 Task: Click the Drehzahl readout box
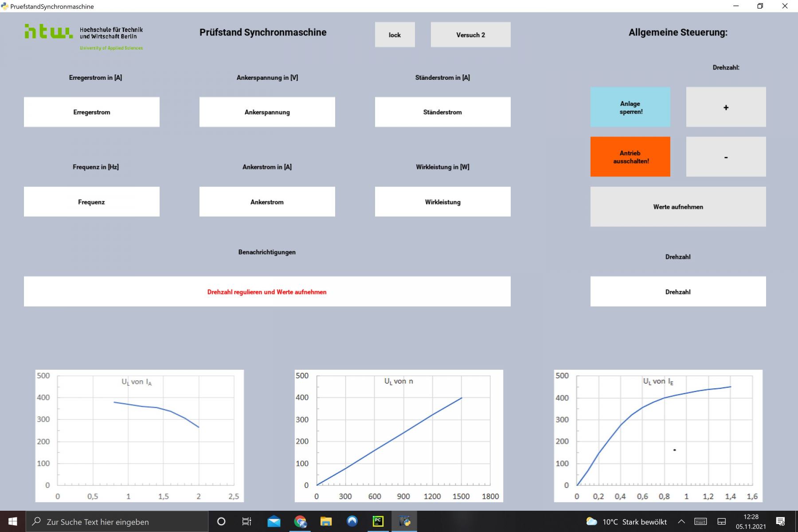678,292
